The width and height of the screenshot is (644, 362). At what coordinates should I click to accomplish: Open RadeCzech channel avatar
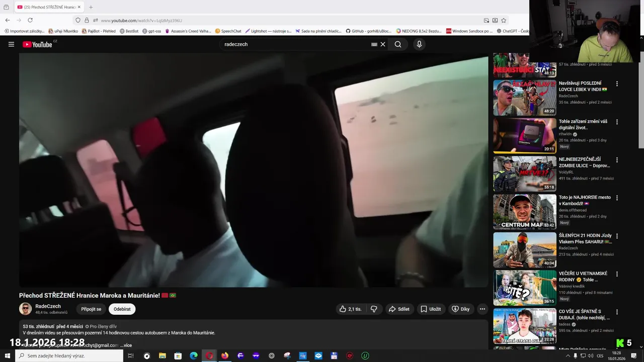(x=25, y=309)
